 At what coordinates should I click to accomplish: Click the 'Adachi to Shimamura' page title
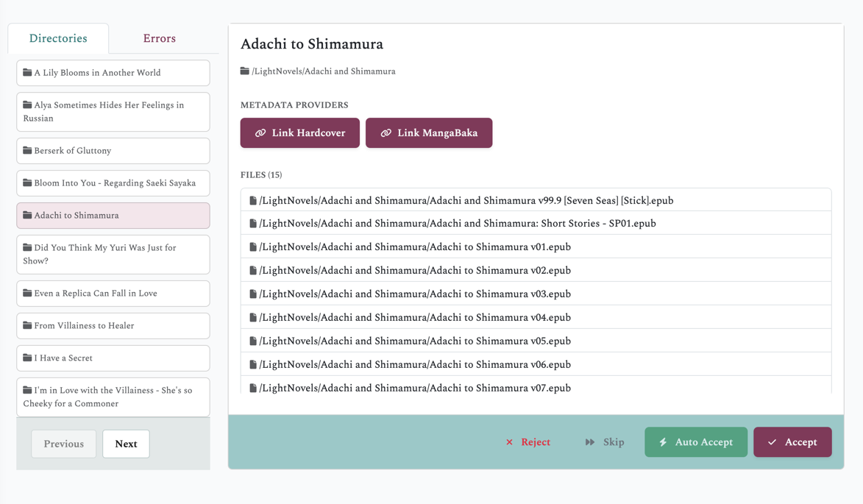pyautogui.click(x=312, y=44)
